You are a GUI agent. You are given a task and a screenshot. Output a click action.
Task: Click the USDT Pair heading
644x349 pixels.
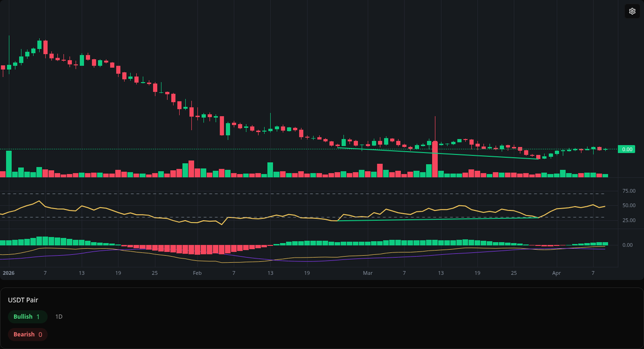23,300
